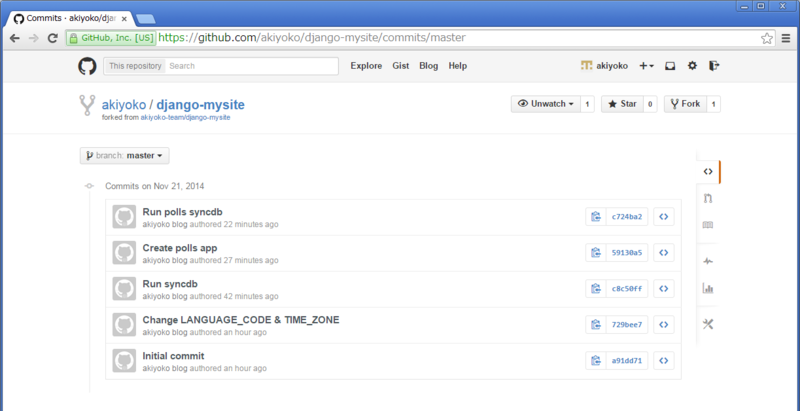Open commit hash a91dd71

coord(627,361)
